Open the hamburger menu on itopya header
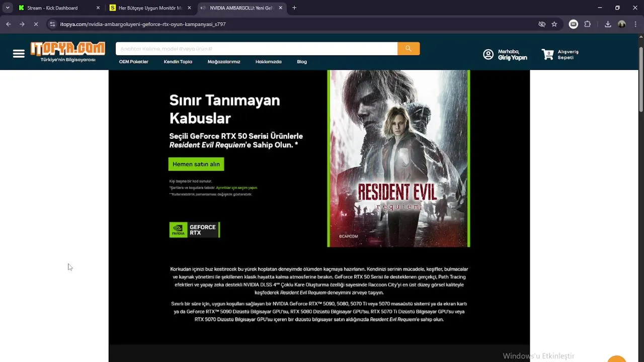 point(19,54)
